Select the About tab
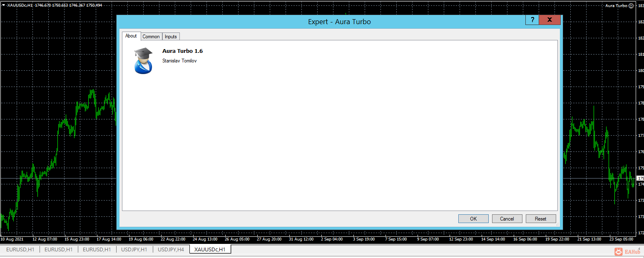Viewport: 644px width, 258px height. click(131, 36)
